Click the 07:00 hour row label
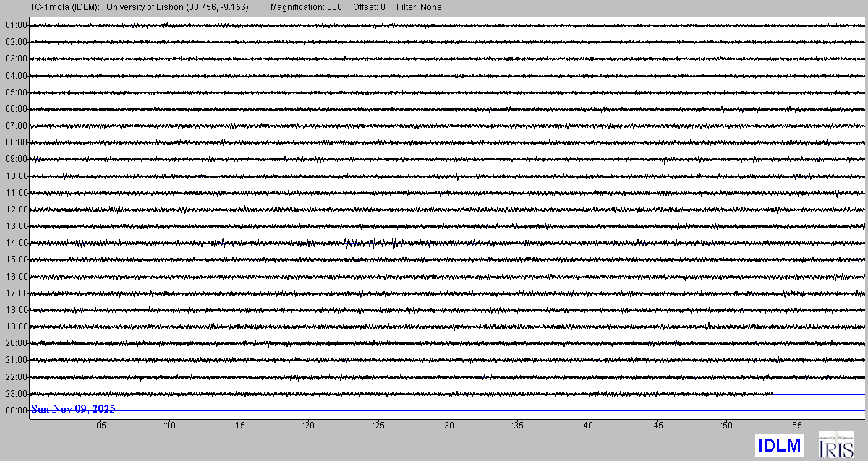The height and width of the screenshot is (461, 868). (16, 126)
